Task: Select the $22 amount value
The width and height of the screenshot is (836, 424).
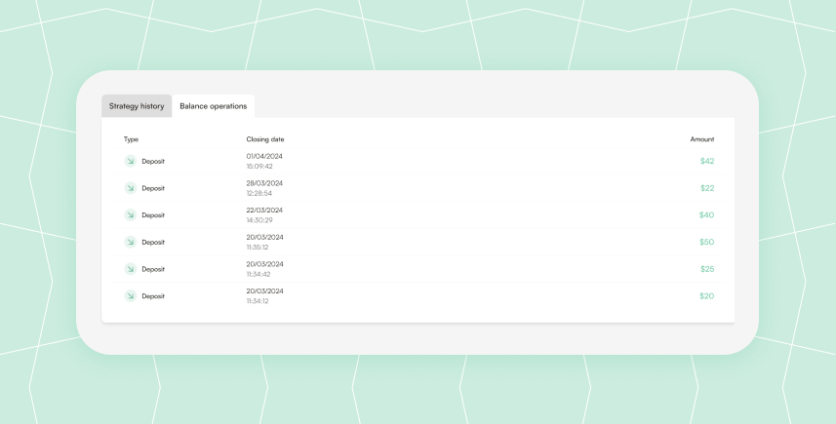Action: [707, 188]
